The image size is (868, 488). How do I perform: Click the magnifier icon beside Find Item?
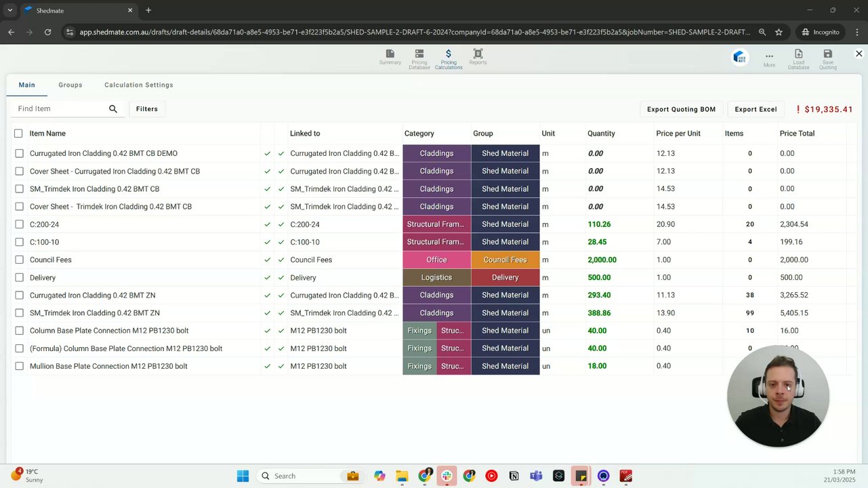(x=113, y=109)
